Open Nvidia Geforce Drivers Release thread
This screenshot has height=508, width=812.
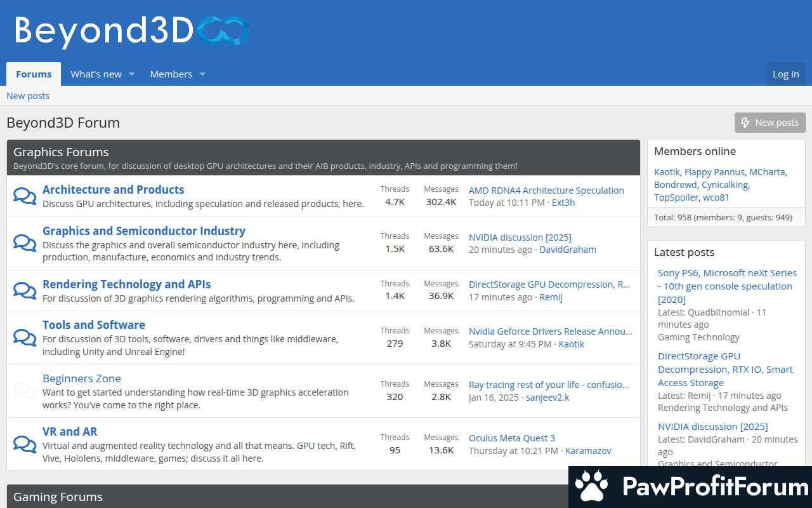coord(551,331)
